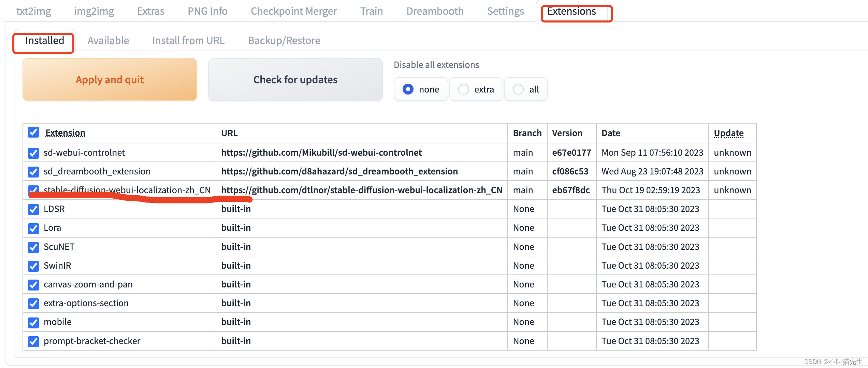Uncheck the prompt-bracket-checker checkbox
This screenshot has width=868, height=368.
pos(33,341)
